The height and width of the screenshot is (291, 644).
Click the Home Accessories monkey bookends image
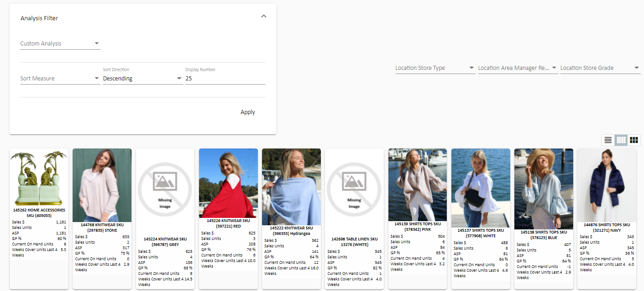[x=39, y=178]
